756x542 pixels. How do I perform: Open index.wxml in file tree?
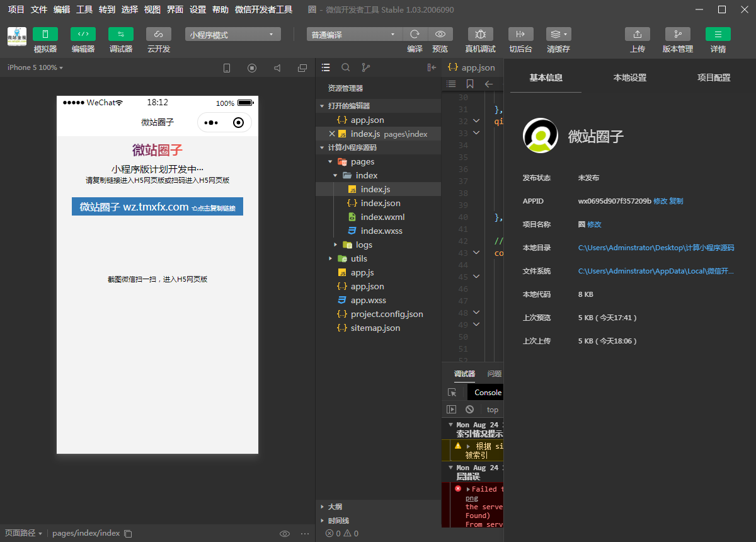378,217
